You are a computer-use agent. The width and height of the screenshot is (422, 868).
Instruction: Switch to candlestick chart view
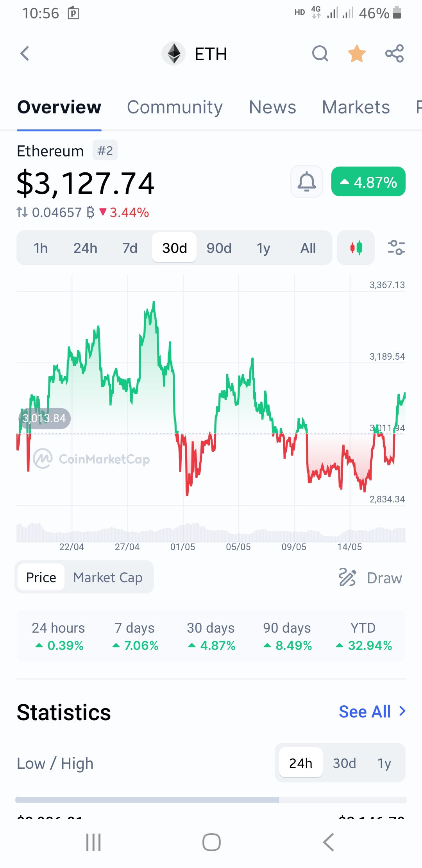click(x=356, y=248)
